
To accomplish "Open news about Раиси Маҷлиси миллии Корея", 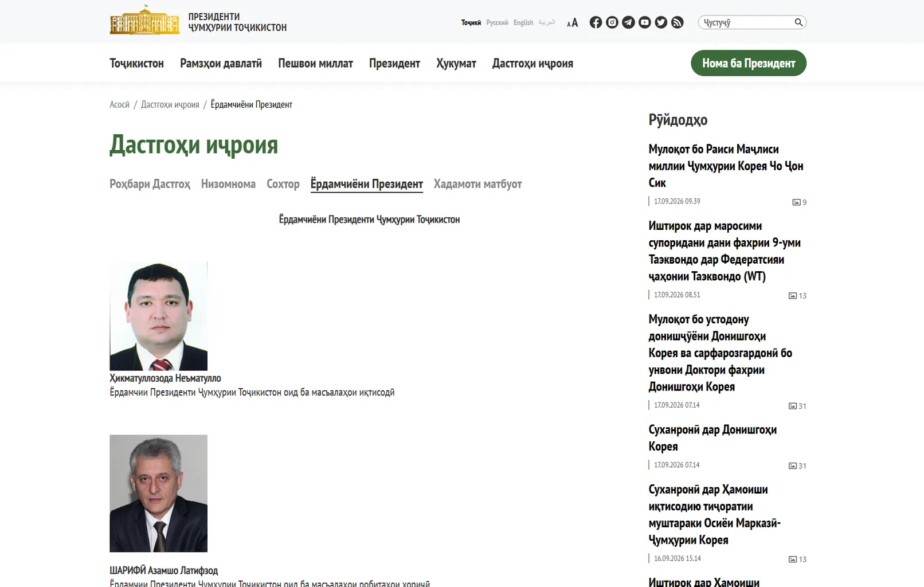I will click(726, 166).
